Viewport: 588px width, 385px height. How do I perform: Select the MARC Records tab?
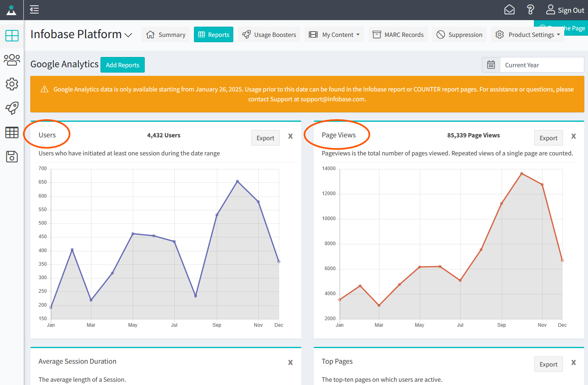pos(398,34)
